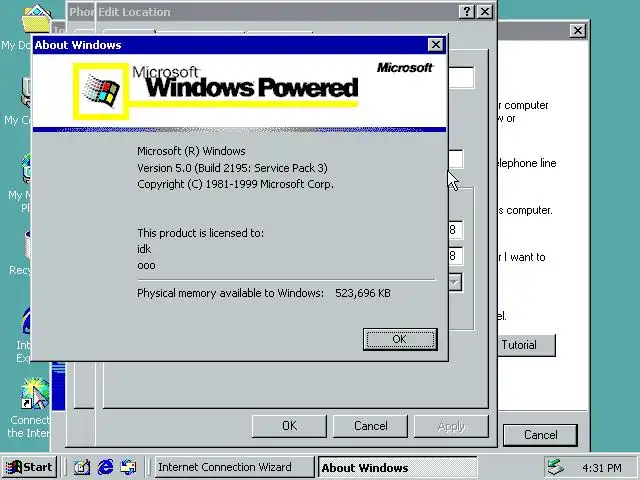
Task: Click the Windows flag logo in banner
Action: coord(101,91)
